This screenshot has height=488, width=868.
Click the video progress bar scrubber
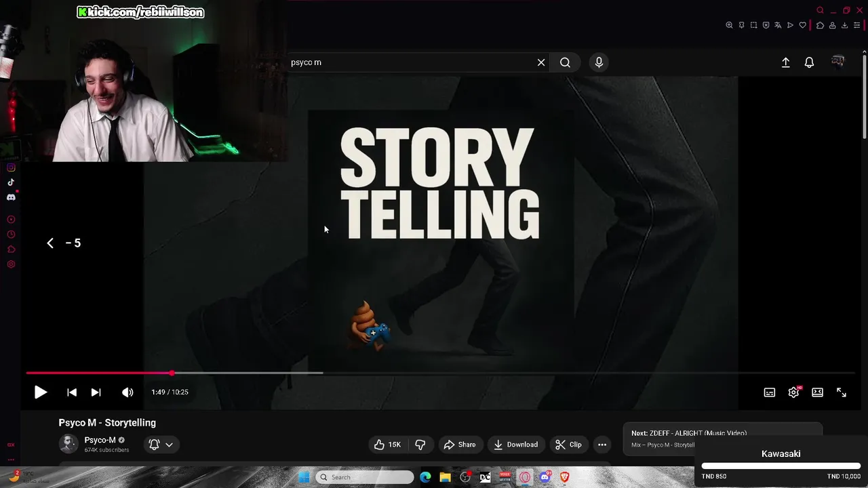point(172,373)
